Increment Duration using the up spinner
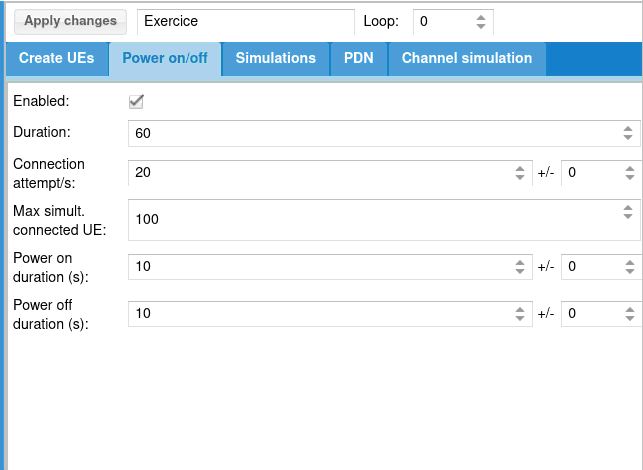 click(628, 128)
